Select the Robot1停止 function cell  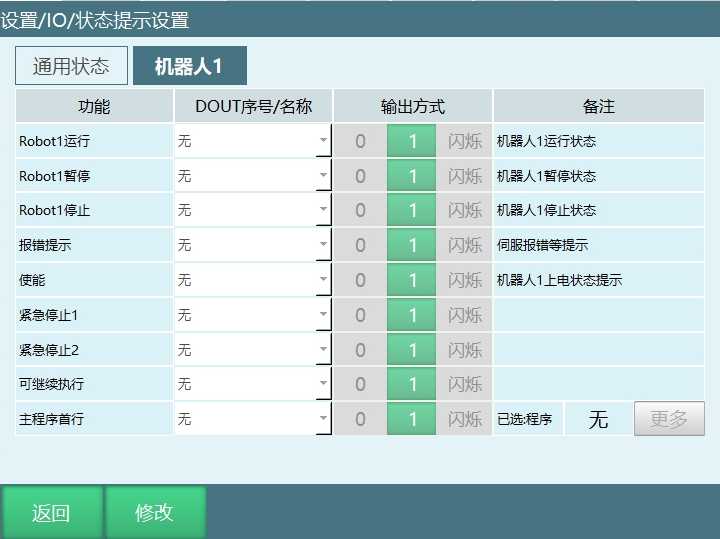click(x=94, y=210)
